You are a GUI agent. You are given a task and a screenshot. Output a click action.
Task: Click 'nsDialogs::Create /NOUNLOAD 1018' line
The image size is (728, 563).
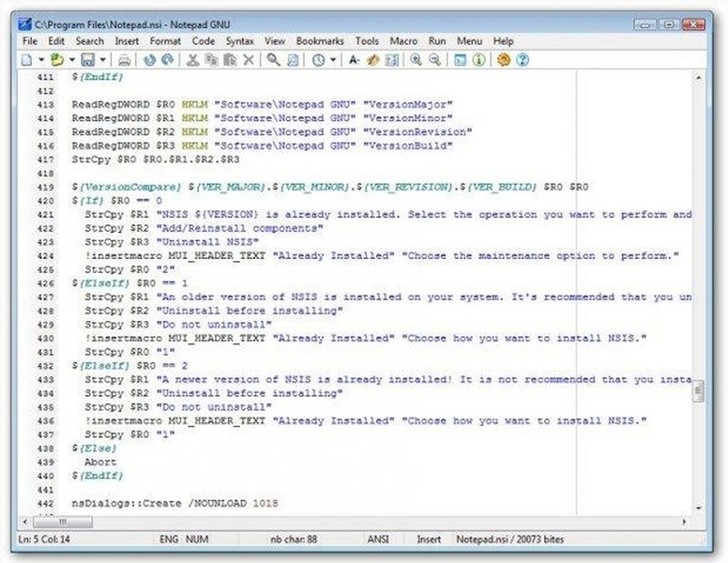(x=174, y=503)
